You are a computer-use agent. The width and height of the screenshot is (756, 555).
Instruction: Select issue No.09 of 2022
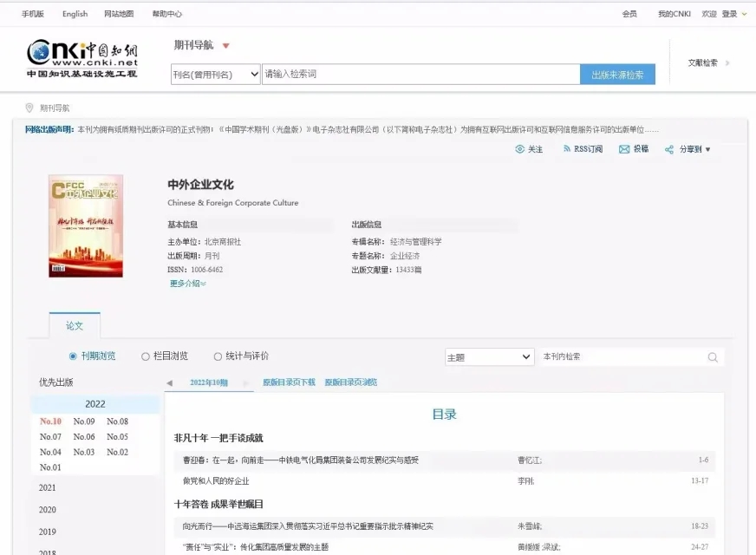[x=84, y=422]
